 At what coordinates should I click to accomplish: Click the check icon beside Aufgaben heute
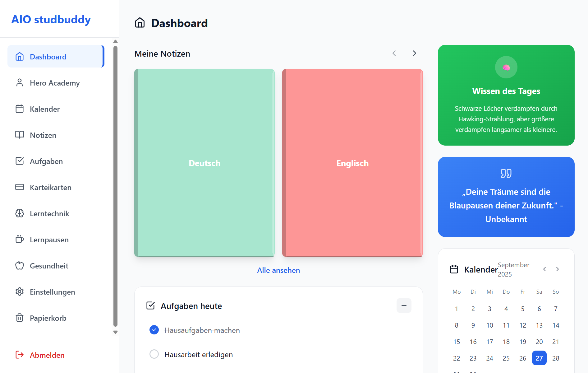[150, 306]
